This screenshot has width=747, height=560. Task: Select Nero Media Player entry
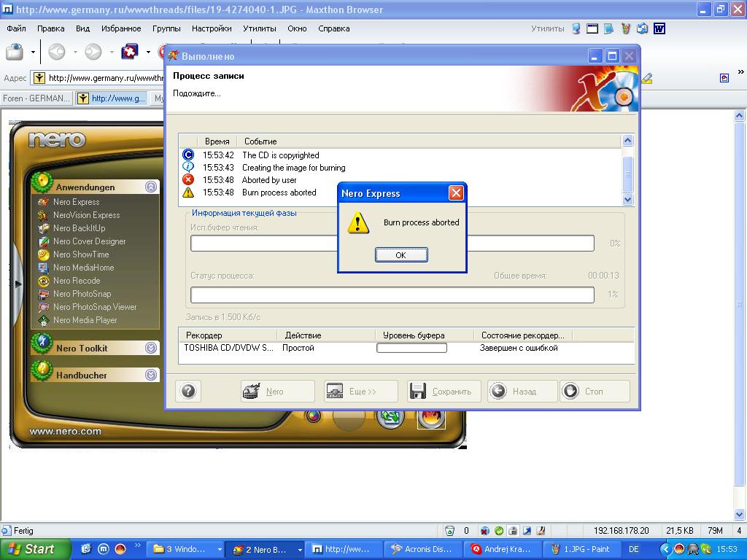[85, 320]
